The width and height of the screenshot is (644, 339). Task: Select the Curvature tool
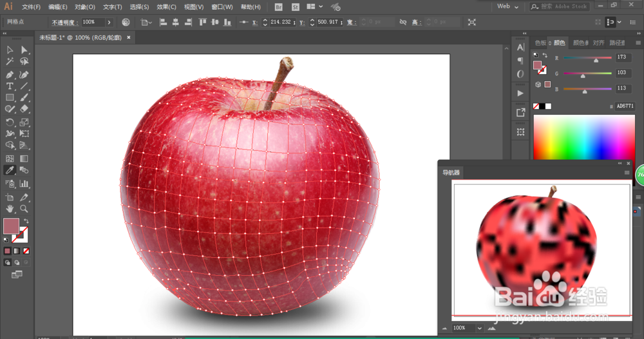(x=24, y=75)
